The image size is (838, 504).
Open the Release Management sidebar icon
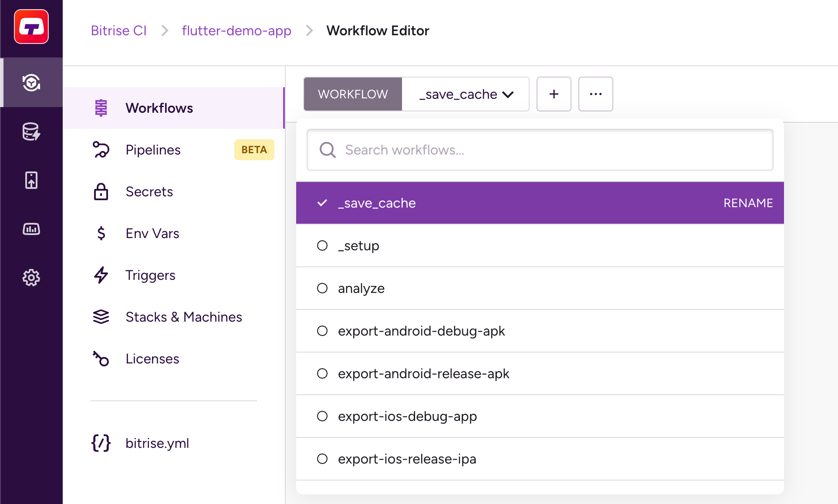(31, 180)
